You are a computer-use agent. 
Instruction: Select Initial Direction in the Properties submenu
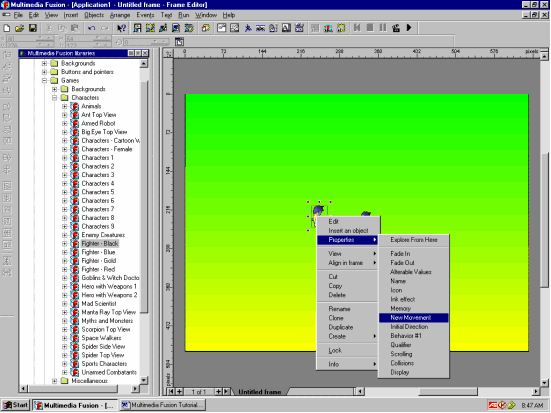414,327
